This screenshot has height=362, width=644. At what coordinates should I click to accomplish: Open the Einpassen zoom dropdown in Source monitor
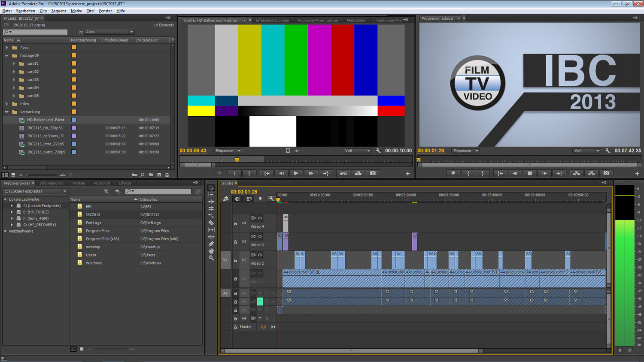click(228, 151)
